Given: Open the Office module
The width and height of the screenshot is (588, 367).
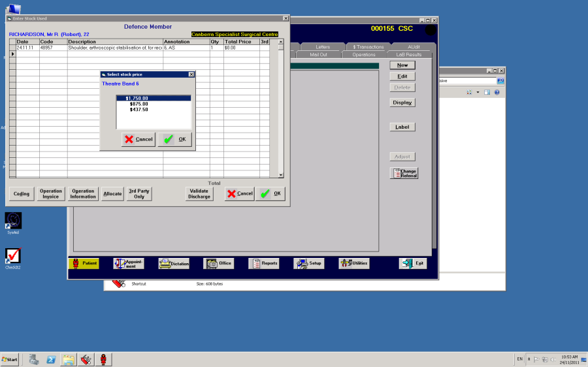Looking at the screenshot, I should coord(219,264).
